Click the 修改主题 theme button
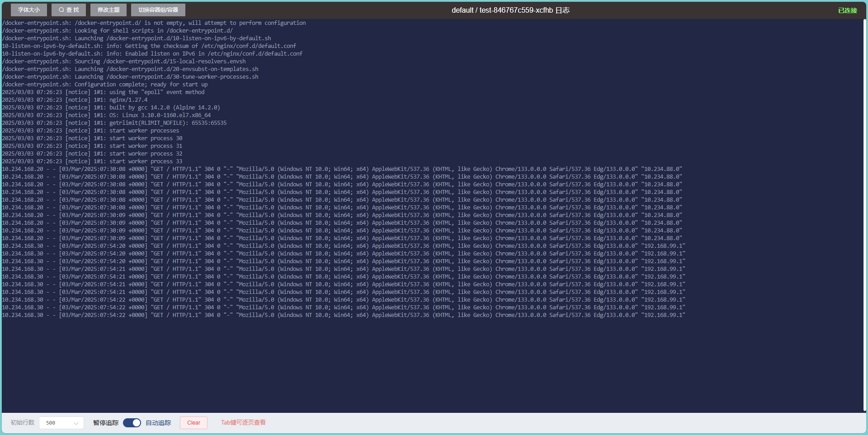868x435 pixels. pos(108,10)
